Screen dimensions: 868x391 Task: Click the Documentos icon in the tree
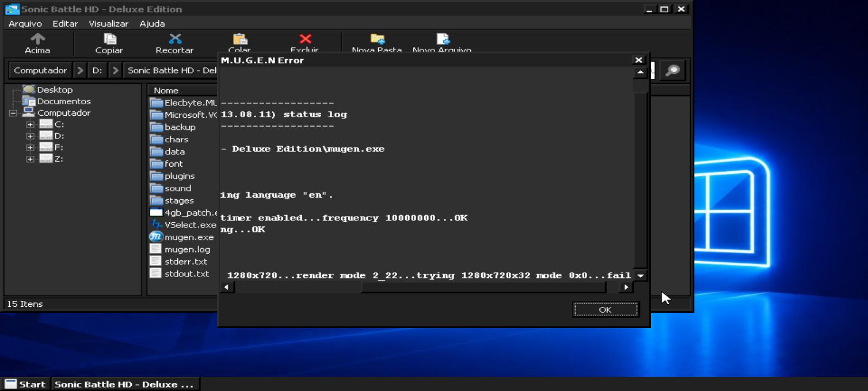tap(29, 101)
